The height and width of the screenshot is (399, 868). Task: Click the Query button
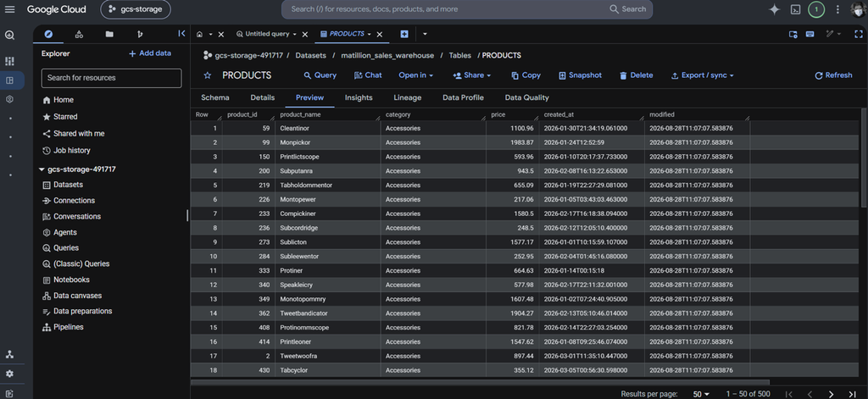[x=320, y=75]
